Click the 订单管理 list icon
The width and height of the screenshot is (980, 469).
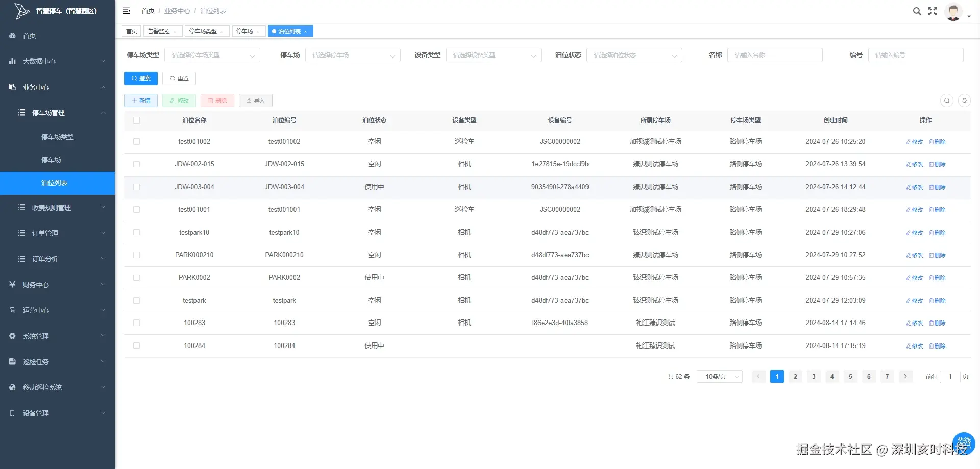(21, 233)
